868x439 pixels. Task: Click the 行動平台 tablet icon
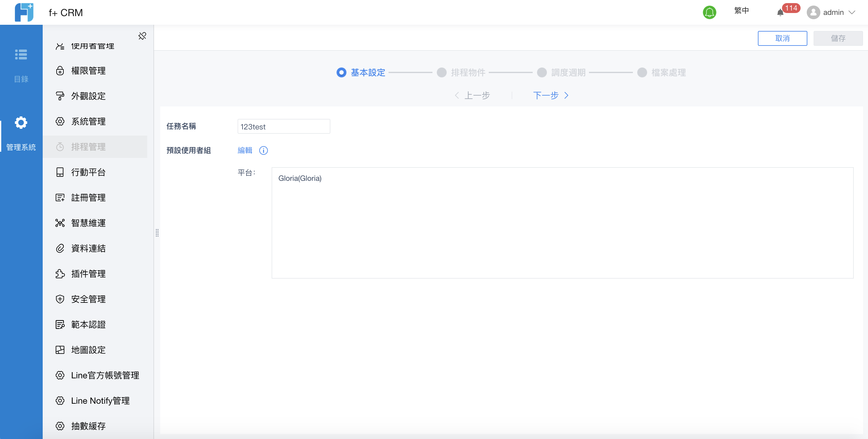click(x=60, y=172)
